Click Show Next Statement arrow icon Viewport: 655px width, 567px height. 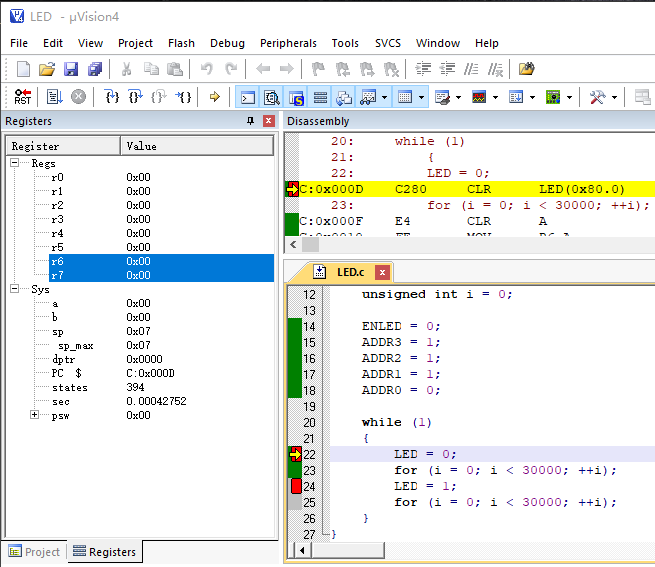tap(214, 97)
